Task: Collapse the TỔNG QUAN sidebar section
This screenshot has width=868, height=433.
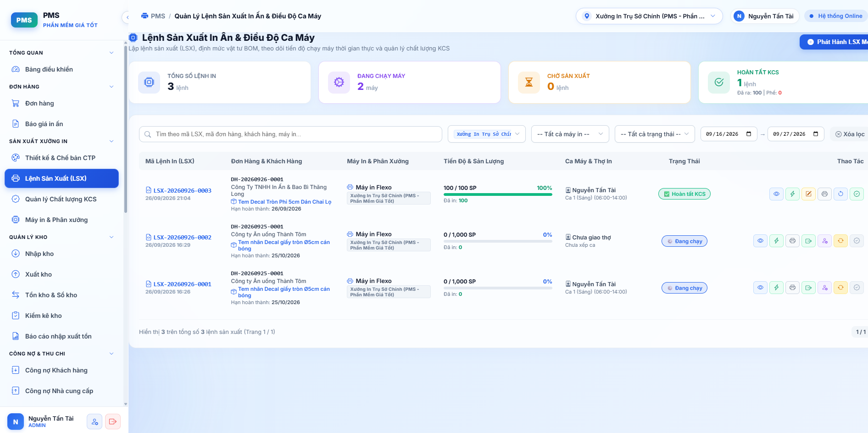Action: click(61, 53)
